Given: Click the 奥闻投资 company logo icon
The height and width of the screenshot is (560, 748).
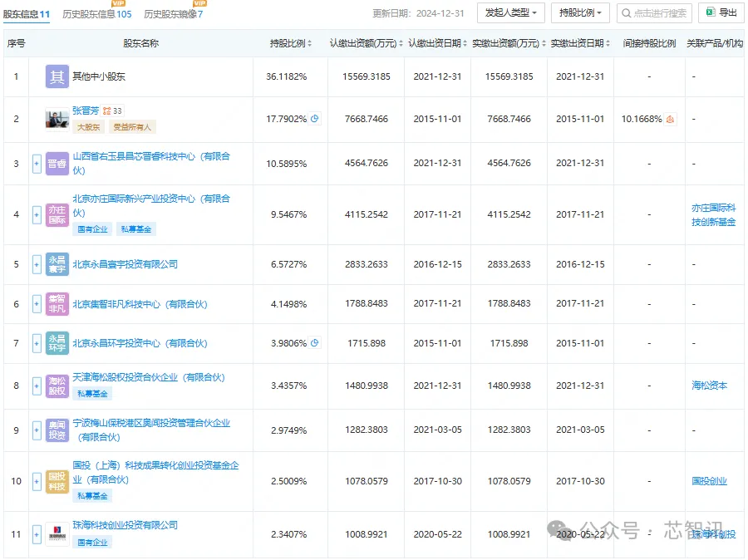Looking at the screenshot, I should coord(57,430).
